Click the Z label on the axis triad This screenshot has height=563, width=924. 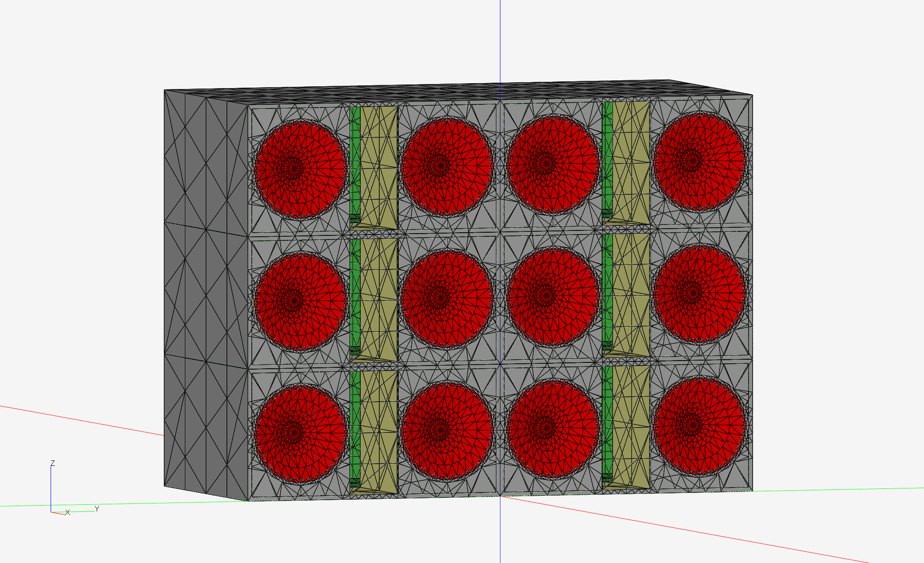pyautogui.click(x=53, y=463)
